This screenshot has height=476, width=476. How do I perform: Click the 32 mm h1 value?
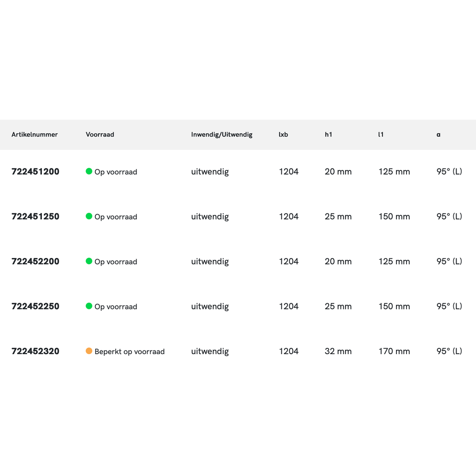coord(338,351)
